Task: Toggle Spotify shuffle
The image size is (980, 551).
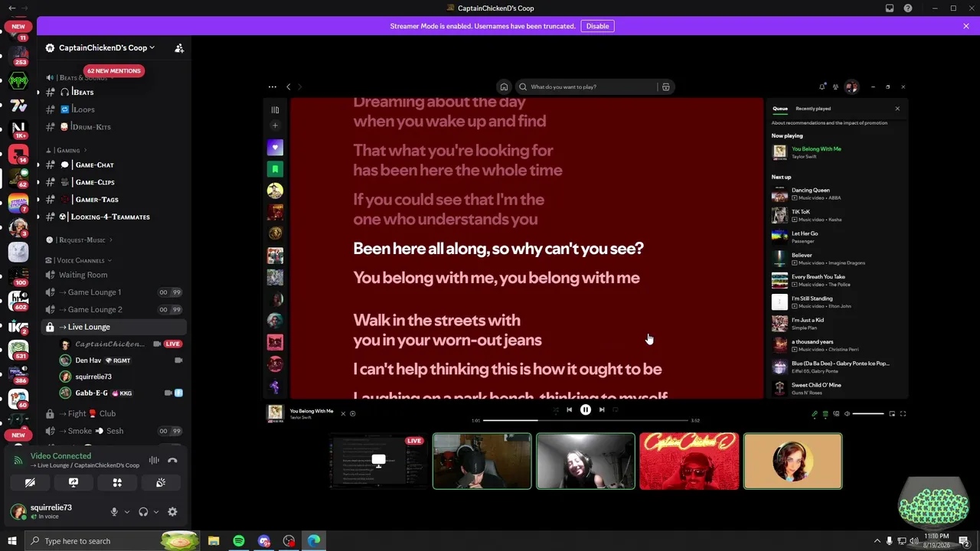Action: click(x=556, y=410)
